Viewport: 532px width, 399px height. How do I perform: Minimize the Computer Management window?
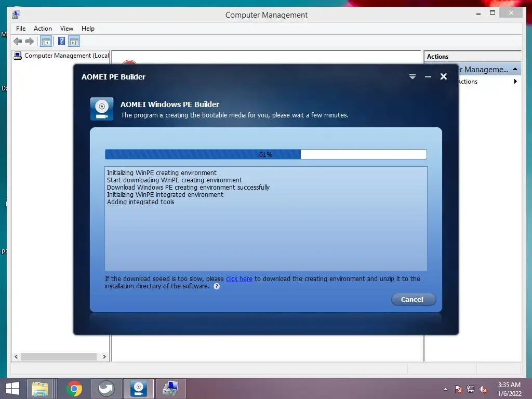pyautogui.click(x=478, y=14)
